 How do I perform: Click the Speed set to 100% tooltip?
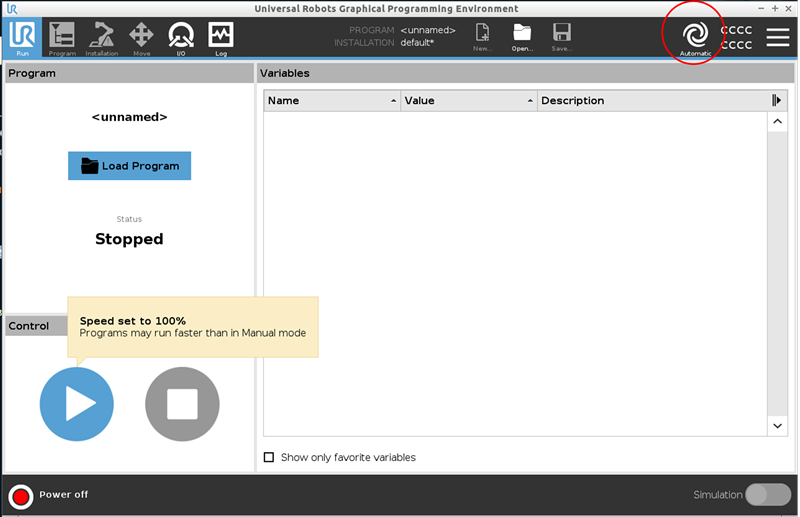[x=193, y=327]
